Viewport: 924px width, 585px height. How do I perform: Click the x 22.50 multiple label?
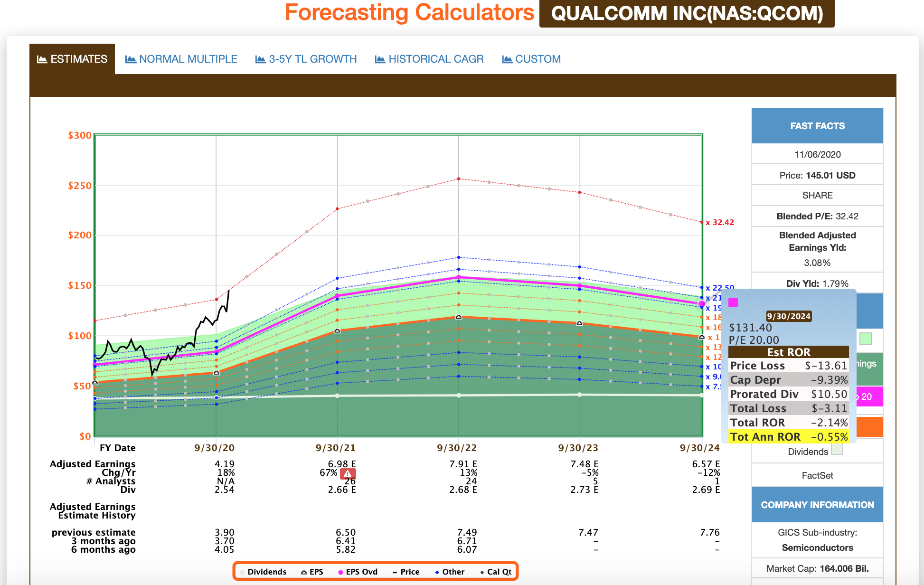720,288
